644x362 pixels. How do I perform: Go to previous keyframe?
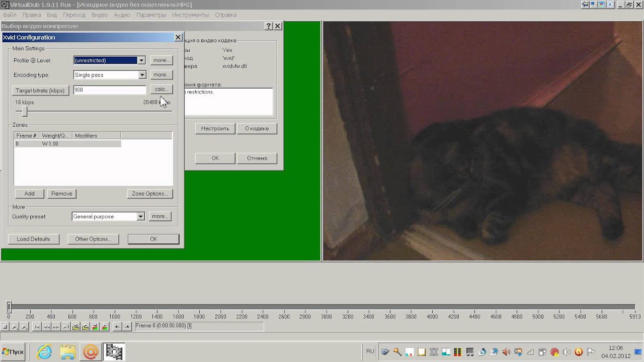click(75, 327)
